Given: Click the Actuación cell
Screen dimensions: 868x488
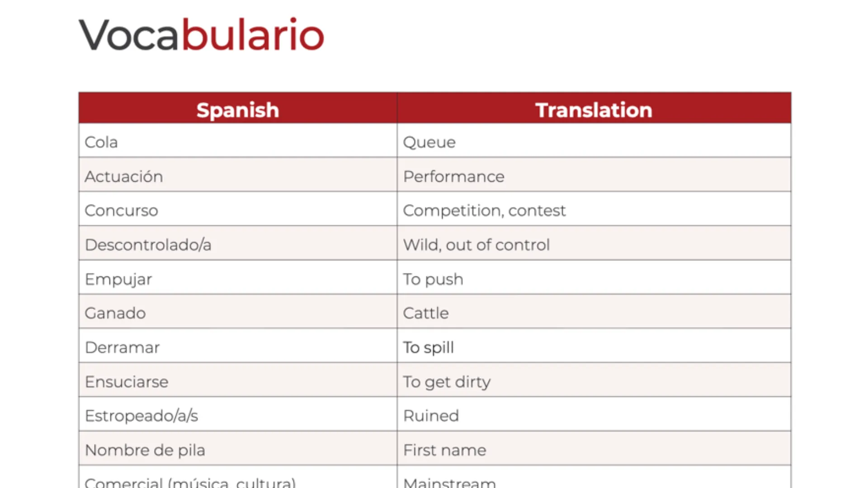Looking at the screenshot, I should coord(123,176).
